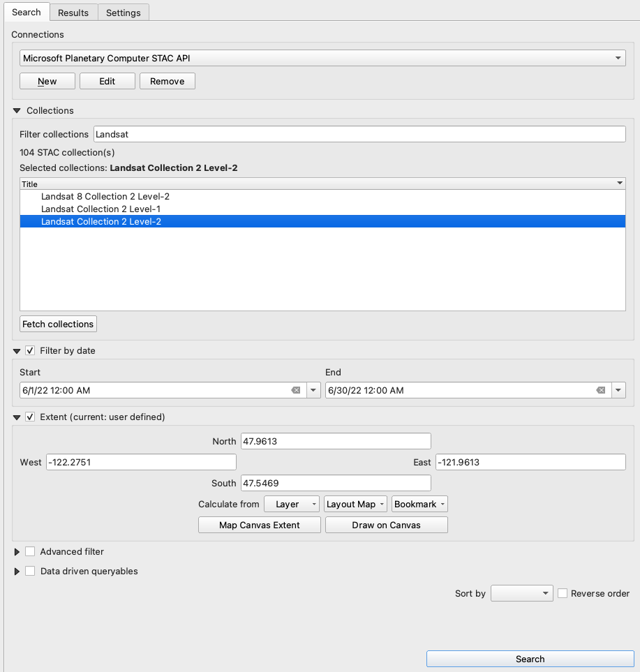Switch to the Results tab
This screenshot has height=672, width=640.
(x=73, y=13)
